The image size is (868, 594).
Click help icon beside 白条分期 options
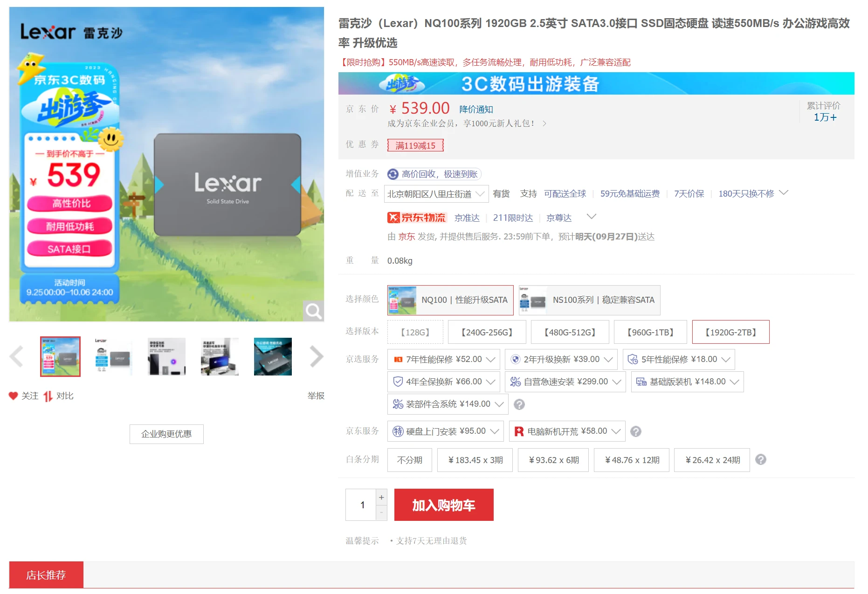[761, 460]
